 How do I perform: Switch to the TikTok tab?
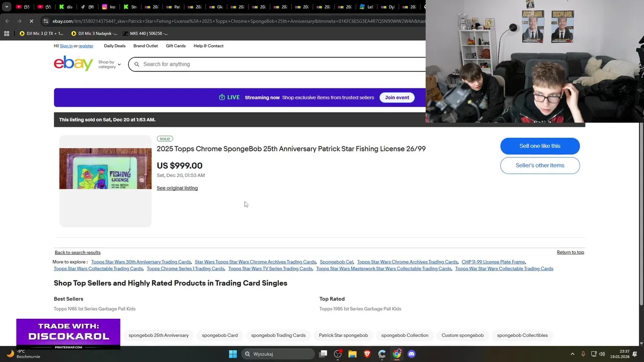(88, 7)
